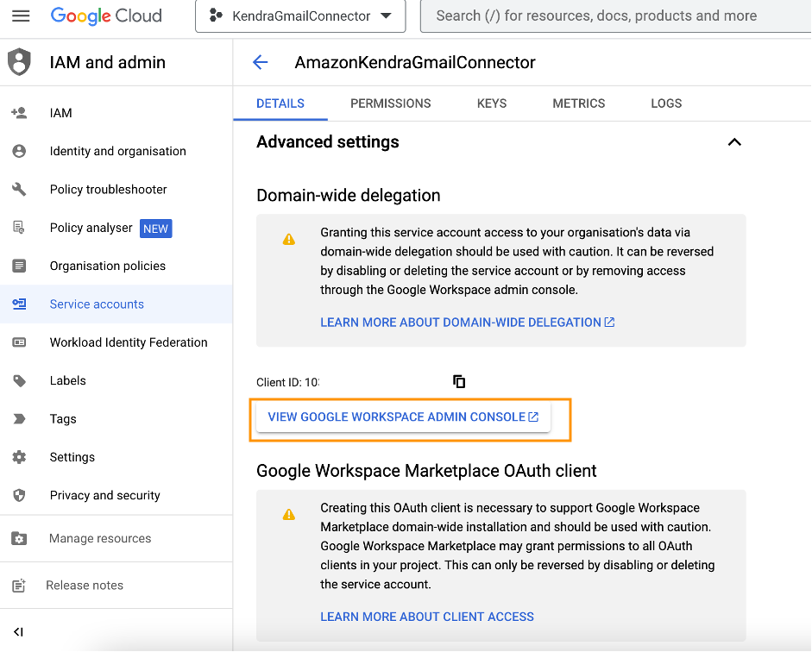Image resolution: width=812 pixels, height=652 pixels.
Task: Click the Labels tag icon
Action: coord(19,380)
